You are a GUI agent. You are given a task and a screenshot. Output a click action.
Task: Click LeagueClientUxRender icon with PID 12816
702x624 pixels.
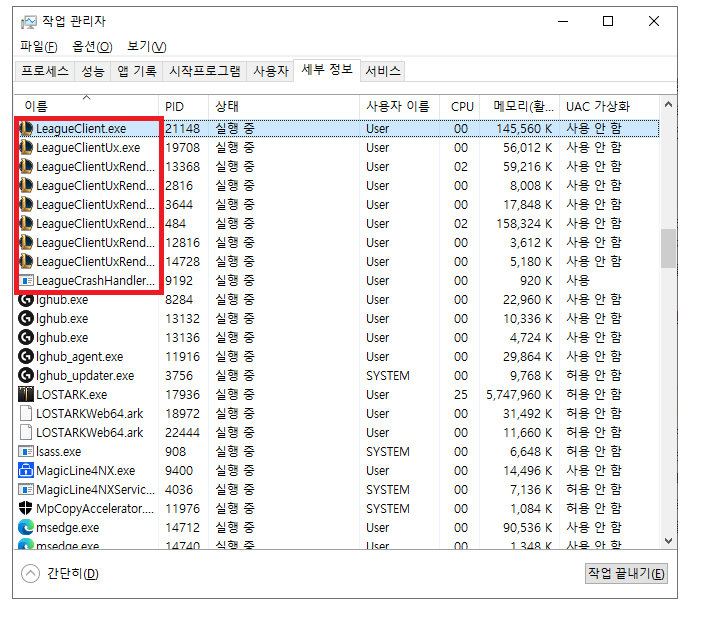[x=26, y=243]
